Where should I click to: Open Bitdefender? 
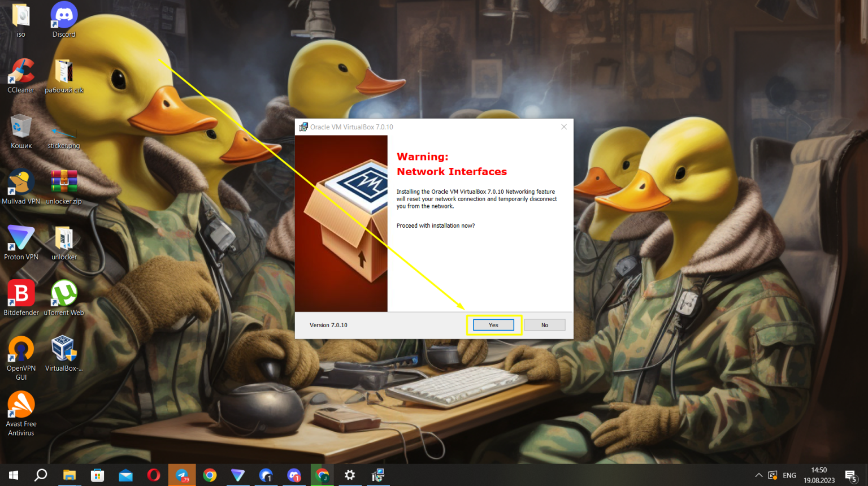pos(21,294)
